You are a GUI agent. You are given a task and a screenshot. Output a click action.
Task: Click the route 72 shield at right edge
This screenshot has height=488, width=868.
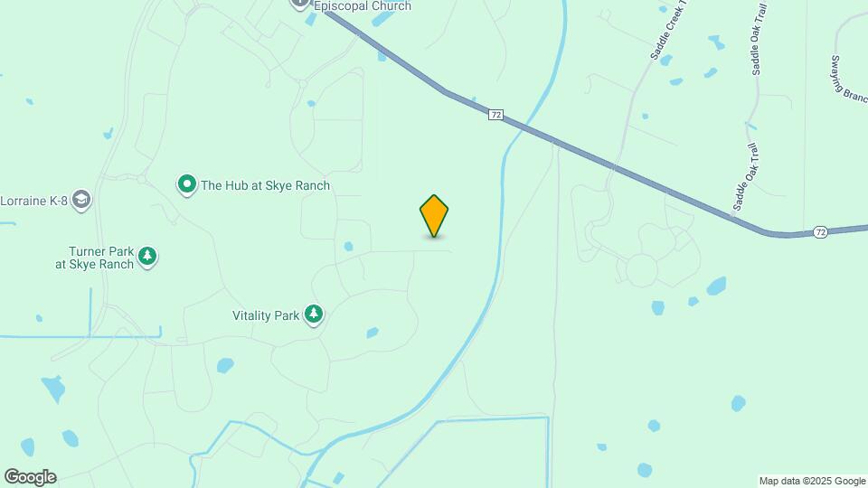tap(820, 232)
